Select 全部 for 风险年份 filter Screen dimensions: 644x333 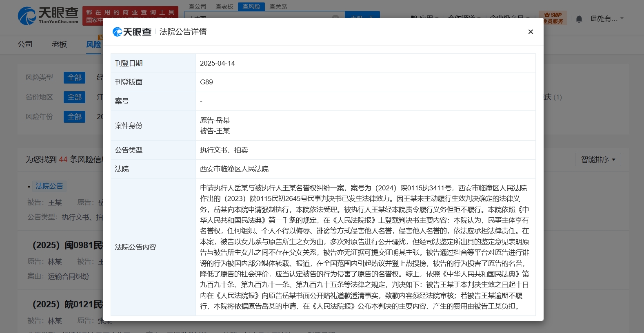[x=74, y=117]
